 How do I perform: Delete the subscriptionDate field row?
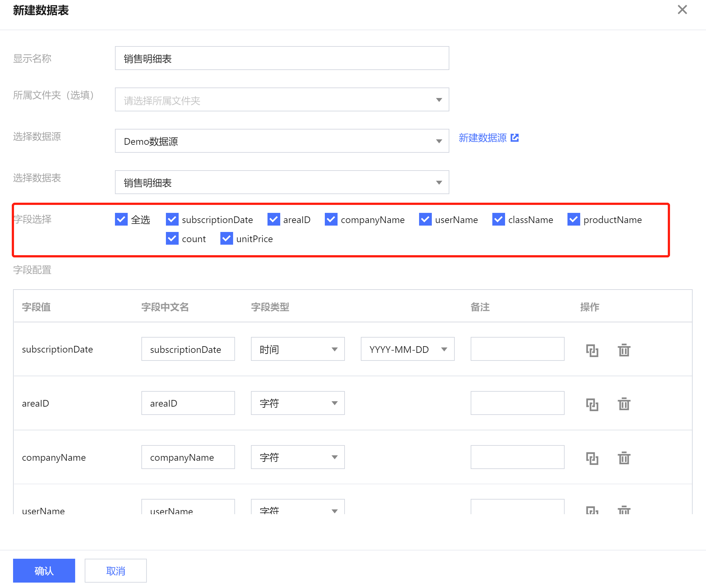click(x=624, y=350)
